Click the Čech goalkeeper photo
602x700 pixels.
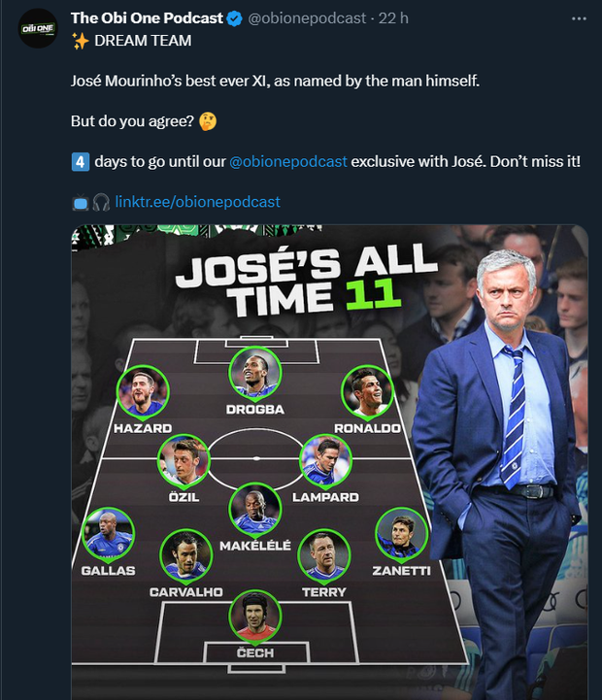(254, 616)
